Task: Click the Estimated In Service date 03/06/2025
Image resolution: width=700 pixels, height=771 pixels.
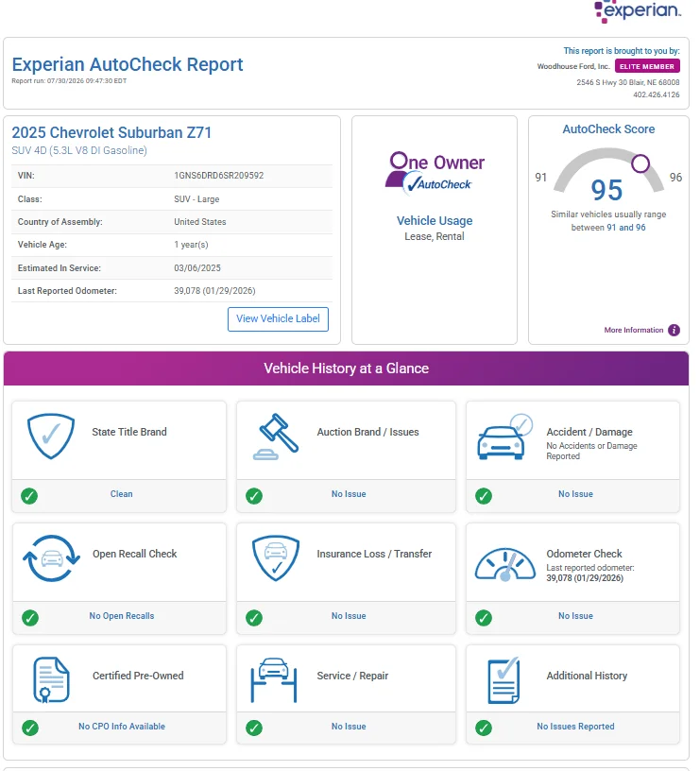Action: [197, 268]
